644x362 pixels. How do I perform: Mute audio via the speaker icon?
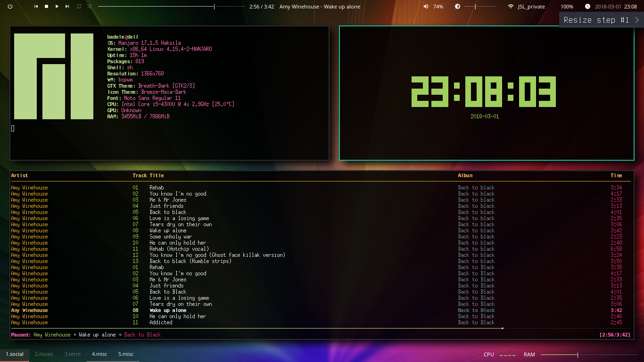[426, 7]
